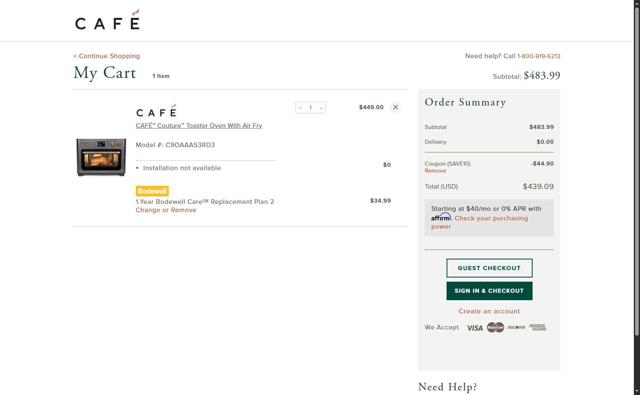Click the Affirm logo

coord(441,217)
